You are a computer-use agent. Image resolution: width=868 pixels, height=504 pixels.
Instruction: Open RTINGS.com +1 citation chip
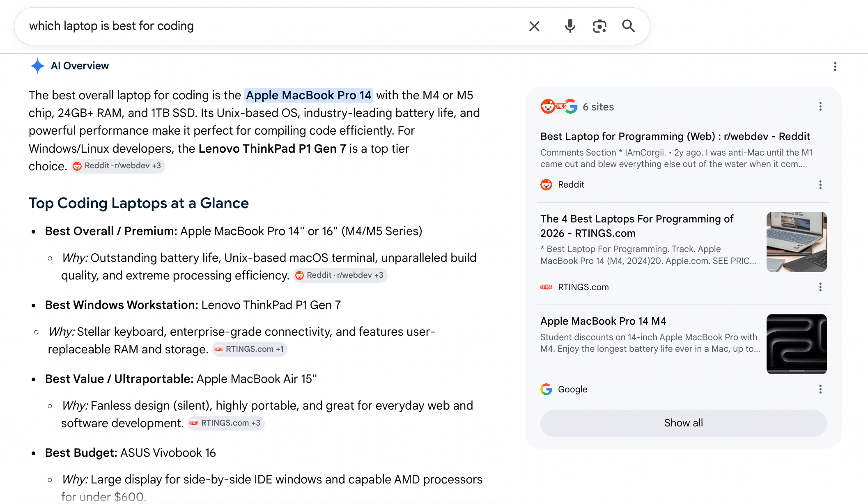(250, 349)
